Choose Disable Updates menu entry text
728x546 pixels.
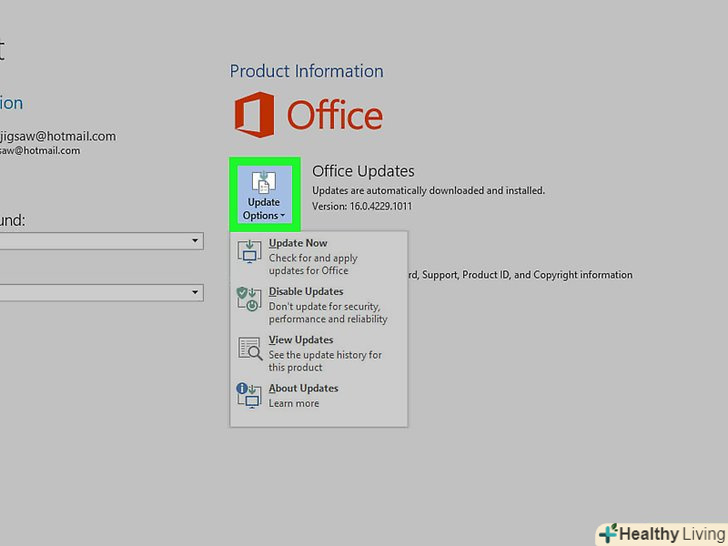[x=306, y=292]
